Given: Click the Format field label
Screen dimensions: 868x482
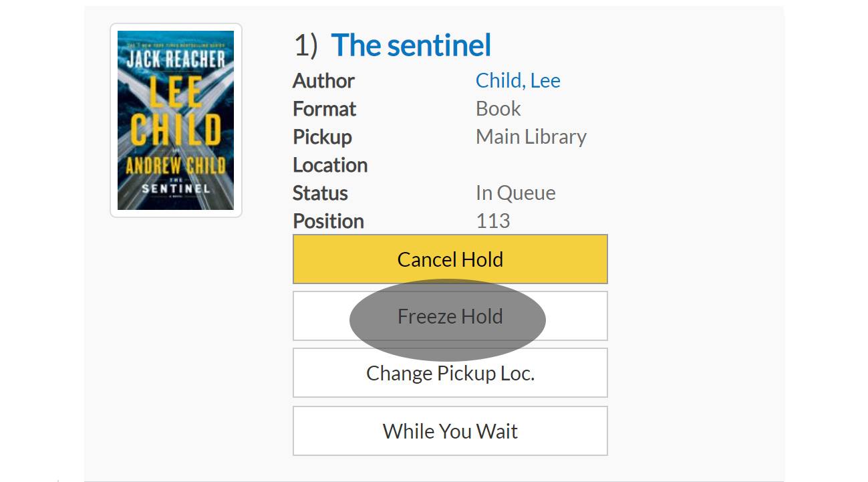Looking at the screenshot, I should [325, 109].
